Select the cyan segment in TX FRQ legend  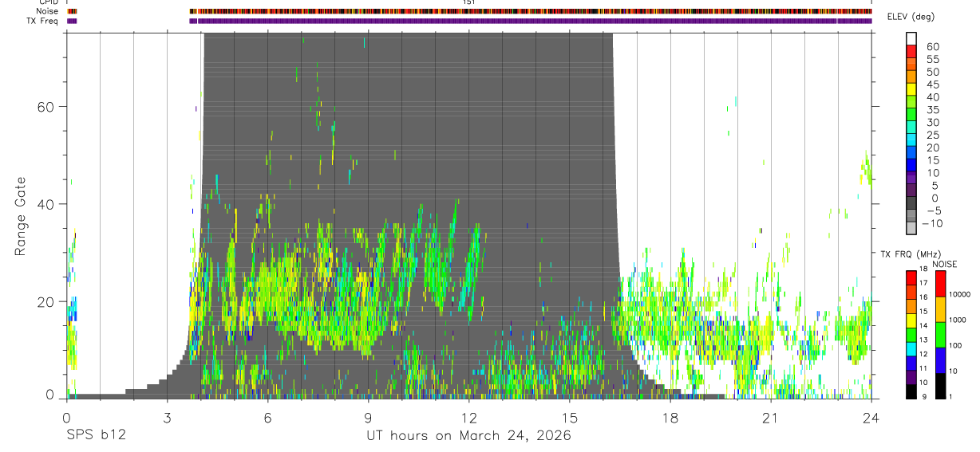[x=911, y=349]
